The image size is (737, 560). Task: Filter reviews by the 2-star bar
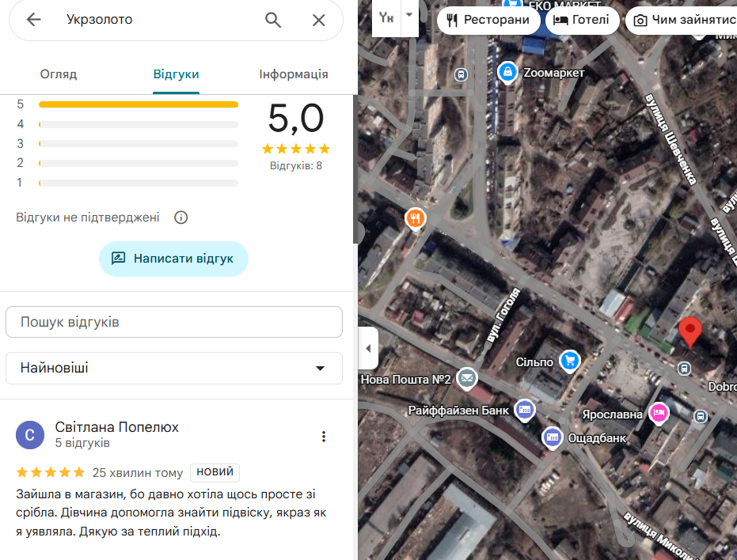pos(139,163)
